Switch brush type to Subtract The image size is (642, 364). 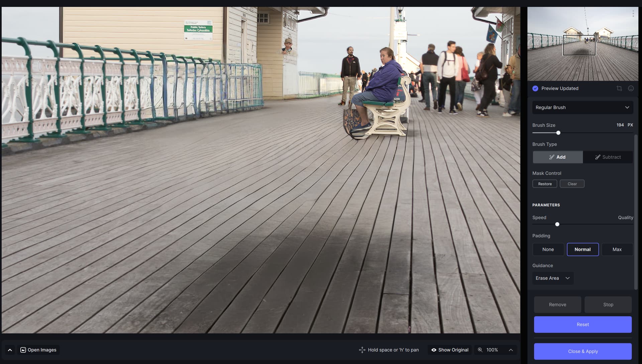[608, 157]
